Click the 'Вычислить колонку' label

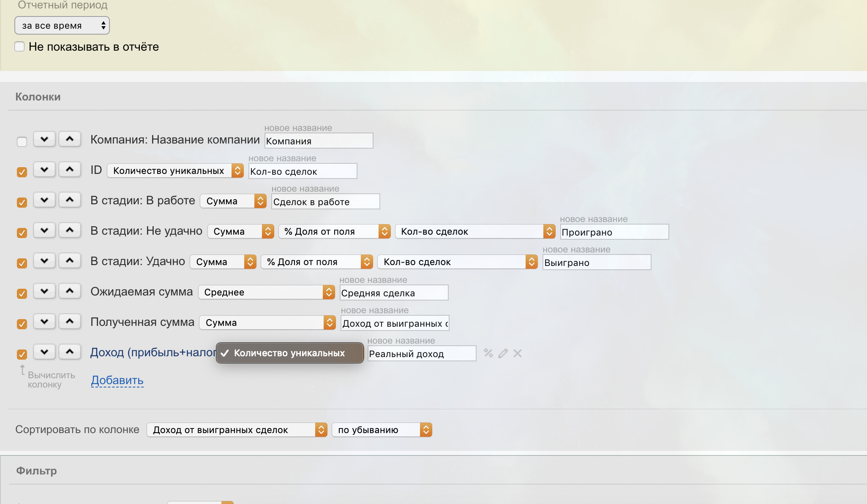[x=52, y=379]
